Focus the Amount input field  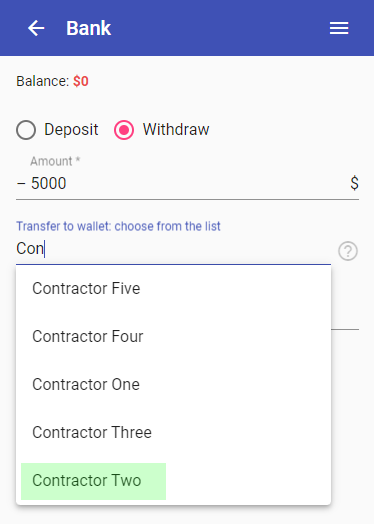[189, 183]
